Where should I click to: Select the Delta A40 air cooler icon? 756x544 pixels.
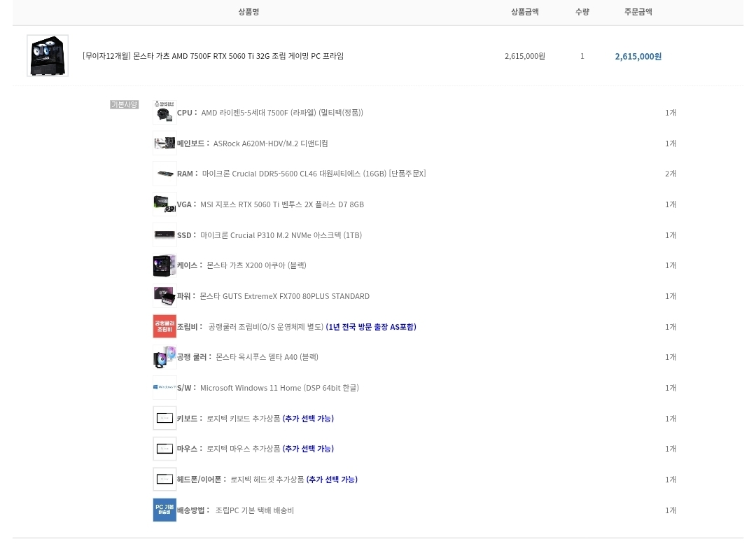coord(164,357)
